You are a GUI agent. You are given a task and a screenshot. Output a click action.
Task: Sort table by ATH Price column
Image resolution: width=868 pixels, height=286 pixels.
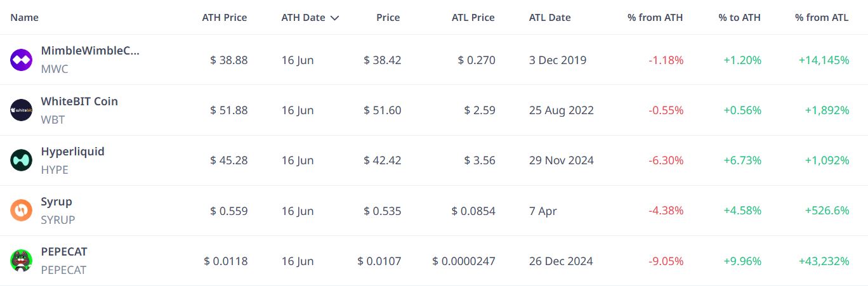coord(225,18)
